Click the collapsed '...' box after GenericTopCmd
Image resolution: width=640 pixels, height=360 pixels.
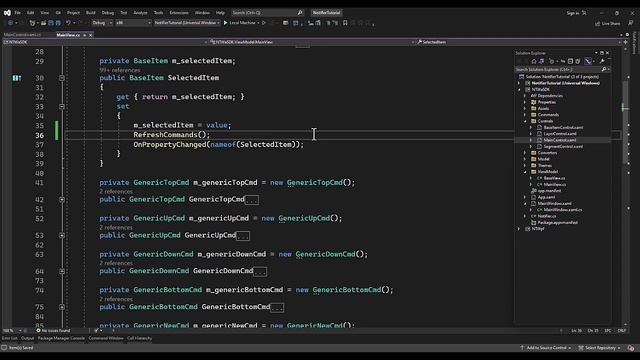251,200
